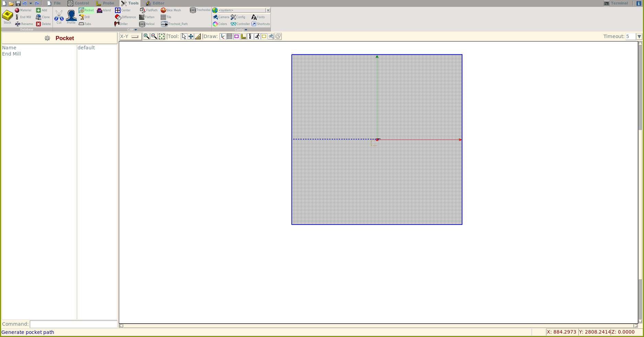
Task: Switch to the Control tab
Action: coord(79,3)
